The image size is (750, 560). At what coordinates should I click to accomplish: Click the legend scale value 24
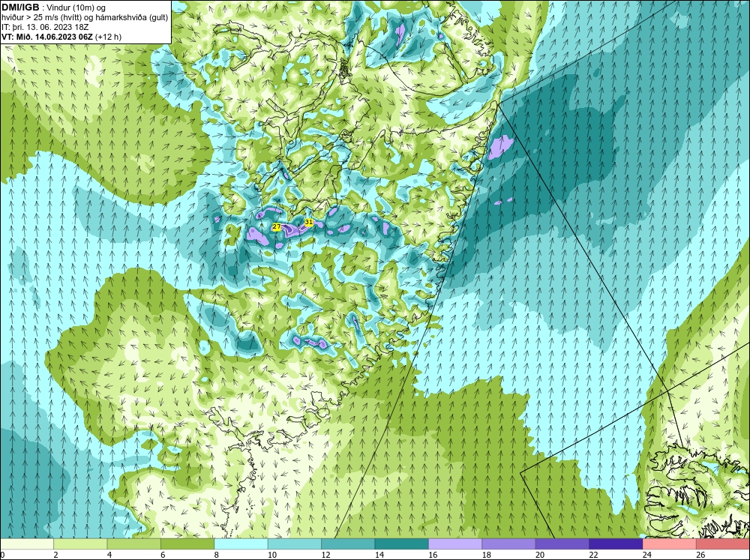647,555
